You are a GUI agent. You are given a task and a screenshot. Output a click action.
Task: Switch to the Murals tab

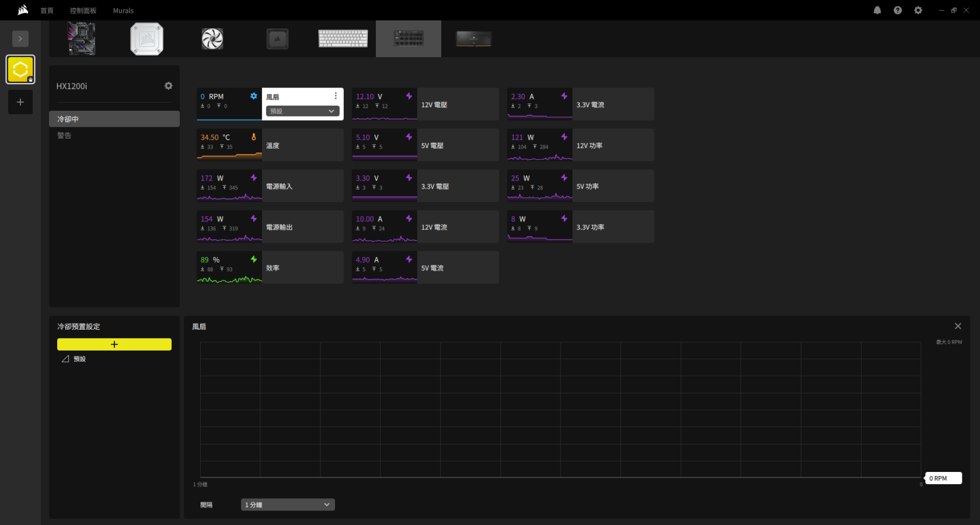[x=123, y=10]
